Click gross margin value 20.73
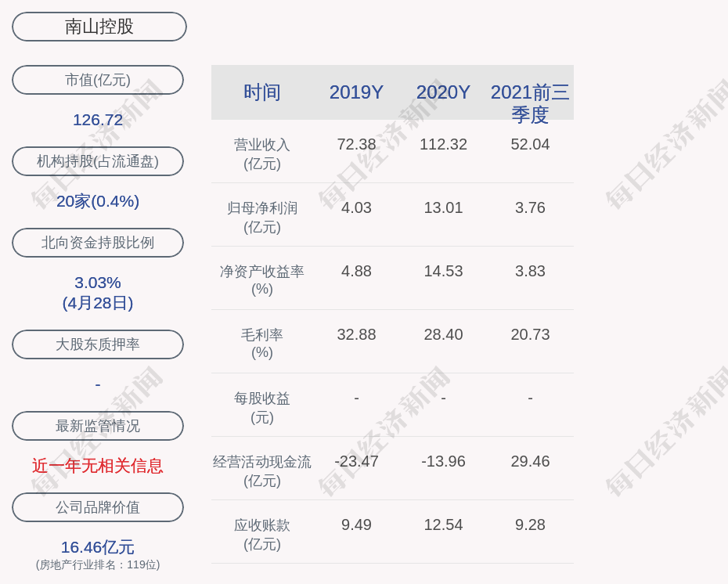 (530, 335)
